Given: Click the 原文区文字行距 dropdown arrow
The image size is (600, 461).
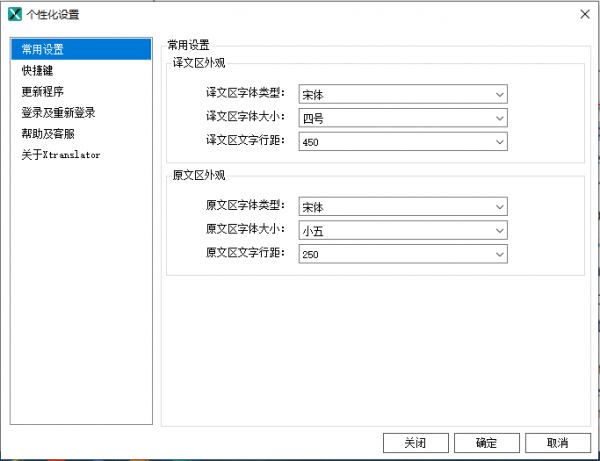Looking at the screenshot, I should 499,254.
